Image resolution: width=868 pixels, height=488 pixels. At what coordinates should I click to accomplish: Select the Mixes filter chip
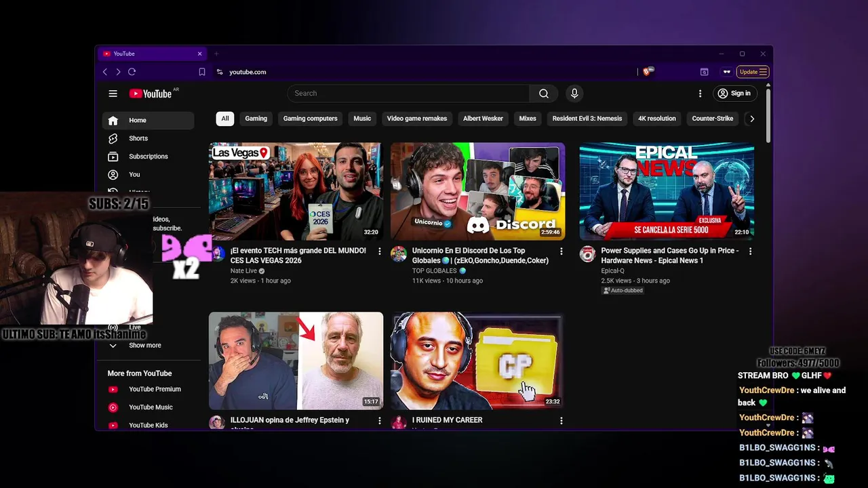[528, 119]
